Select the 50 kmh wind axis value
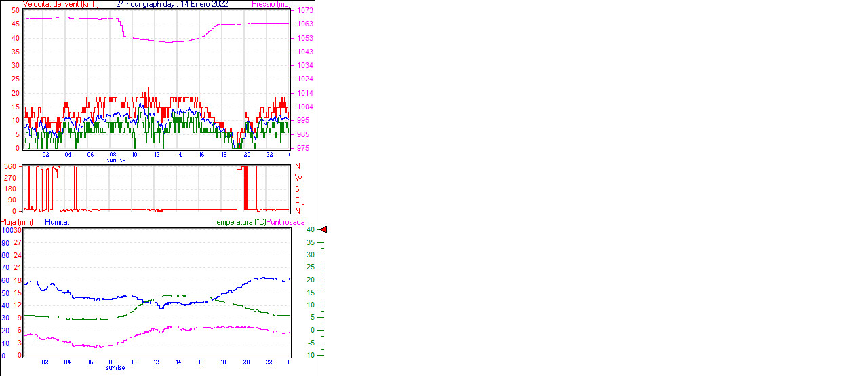 [x=15, y=11]
